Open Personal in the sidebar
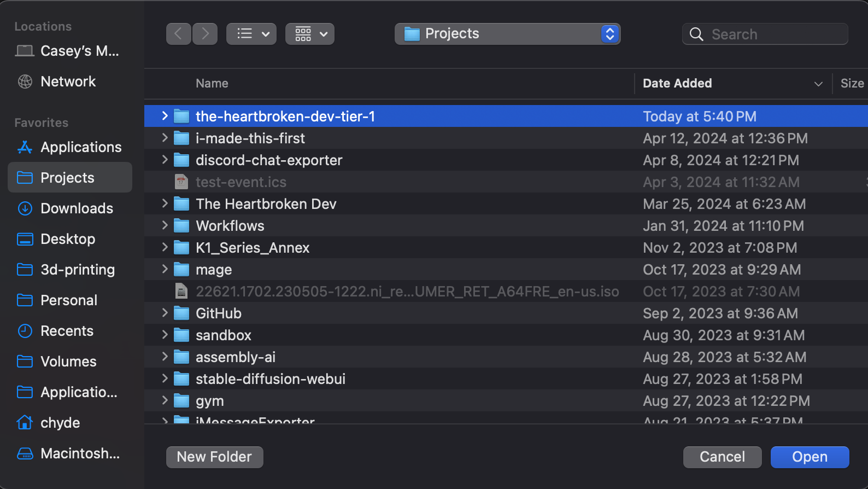The height and width of the screenshot is (489, 868). coord(70,300)
